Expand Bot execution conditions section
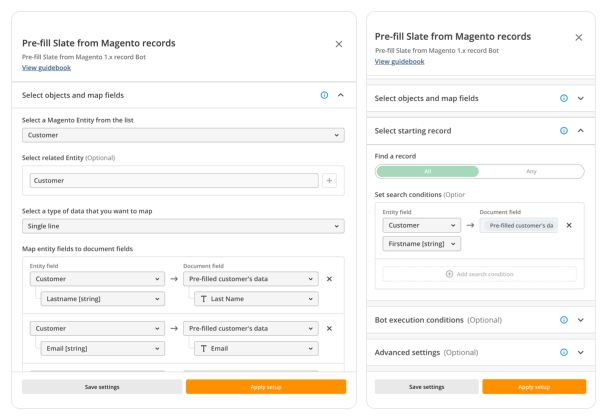This screenshot has width=608, height=420. (x=580, y=320)
